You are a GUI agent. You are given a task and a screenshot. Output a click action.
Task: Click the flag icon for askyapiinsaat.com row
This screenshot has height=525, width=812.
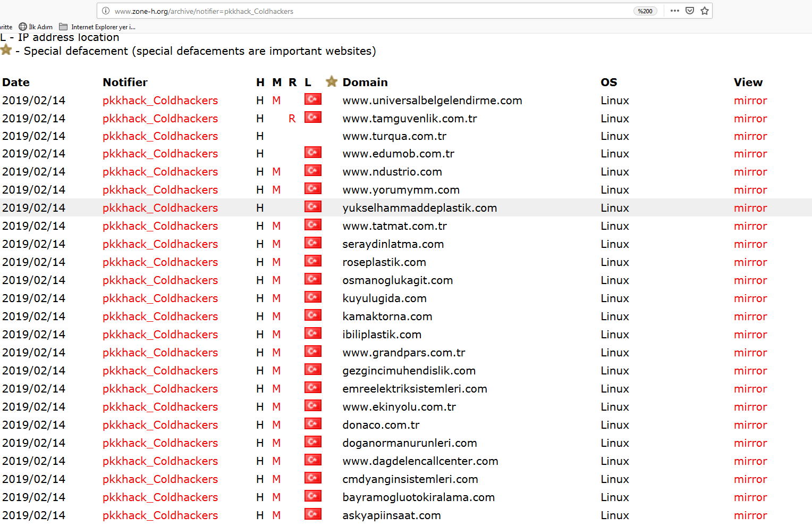point(313,514)
